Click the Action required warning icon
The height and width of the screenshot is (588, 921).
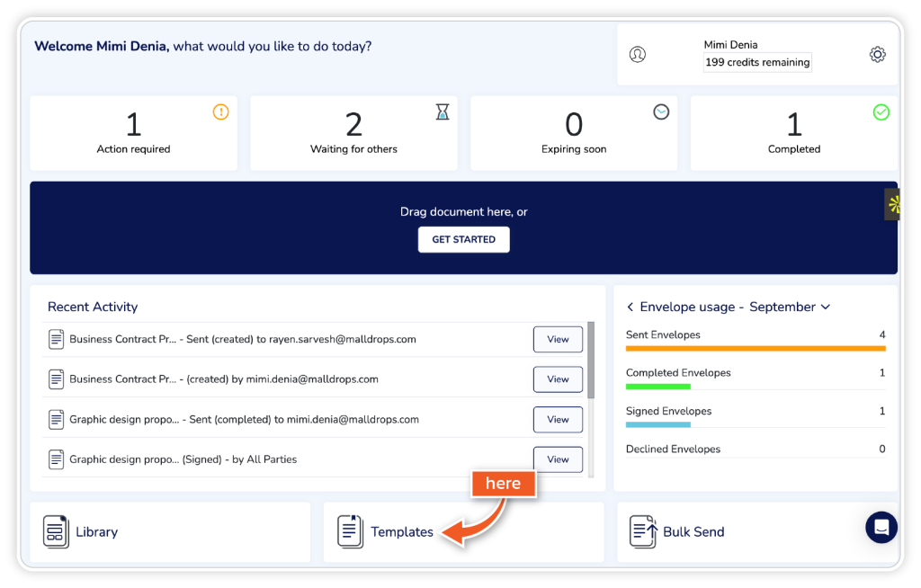coord(220,112)
